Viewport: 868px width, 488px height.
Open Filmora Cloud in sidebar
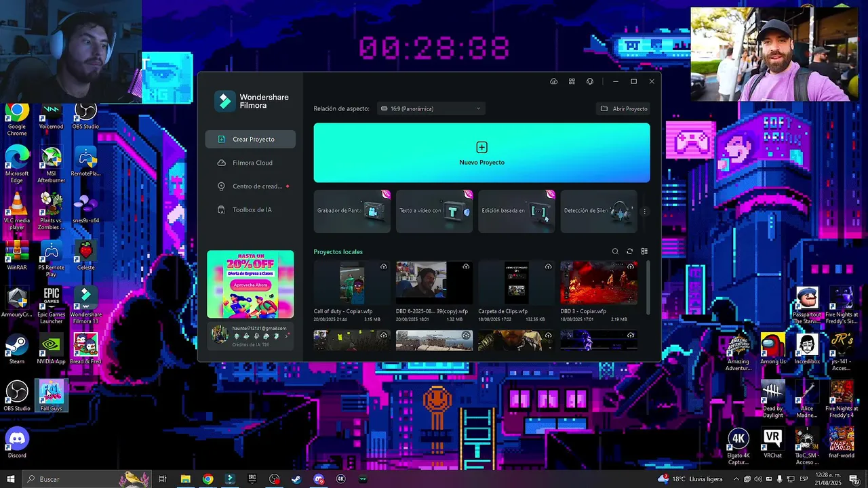click(x=250, y=163)
